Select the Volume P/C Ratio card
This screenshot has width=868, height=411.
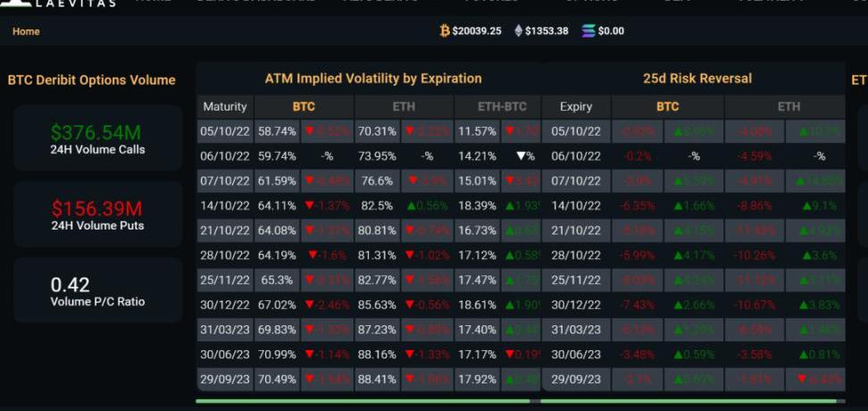coord(97,291)
